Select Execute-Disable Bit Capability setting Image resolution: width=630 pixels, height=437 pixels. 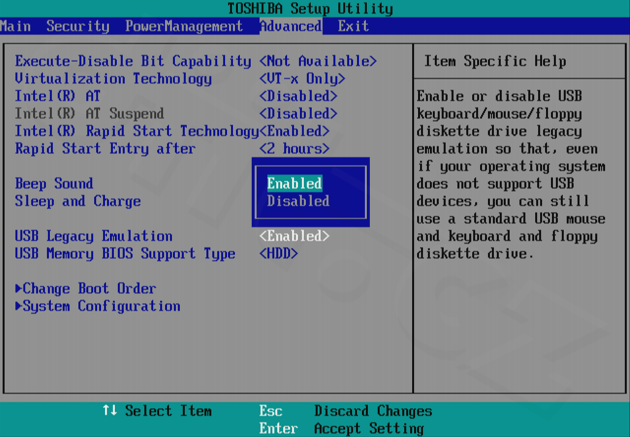tap(133, 61)
